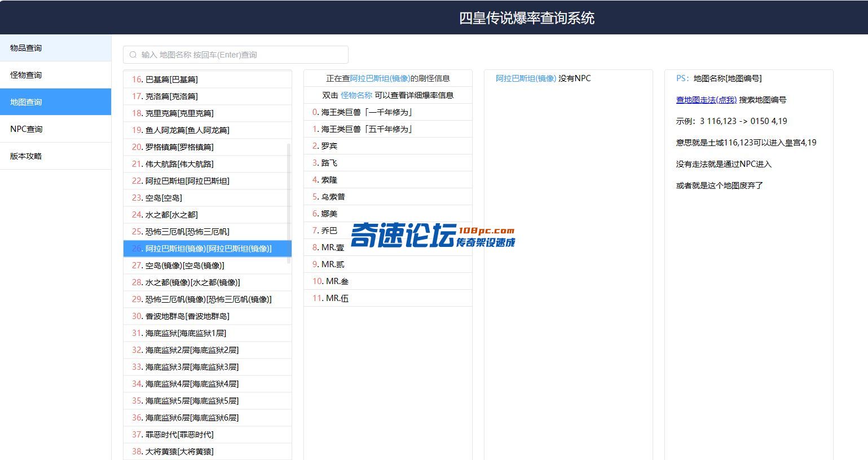Click 阿拉巴斯坦(镜像) in the NPC panel
Image resolution: width=868 pixels, height=460 pixels.
coord(526,78)
